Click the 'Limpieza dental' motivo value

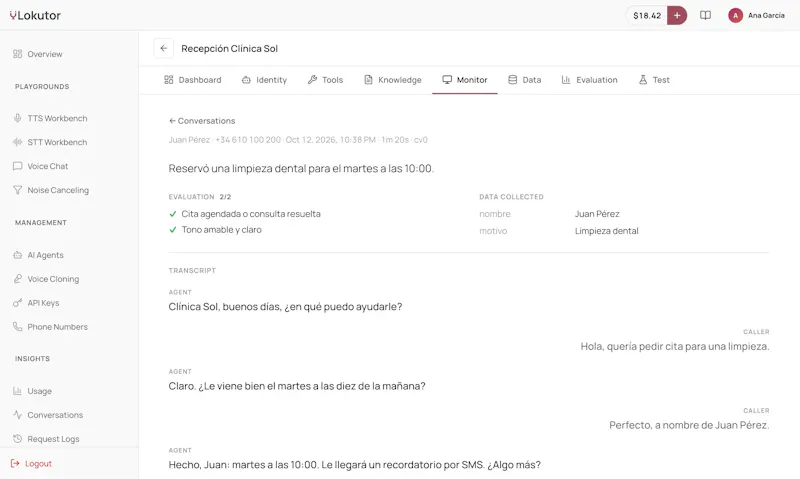click(607, 231)
